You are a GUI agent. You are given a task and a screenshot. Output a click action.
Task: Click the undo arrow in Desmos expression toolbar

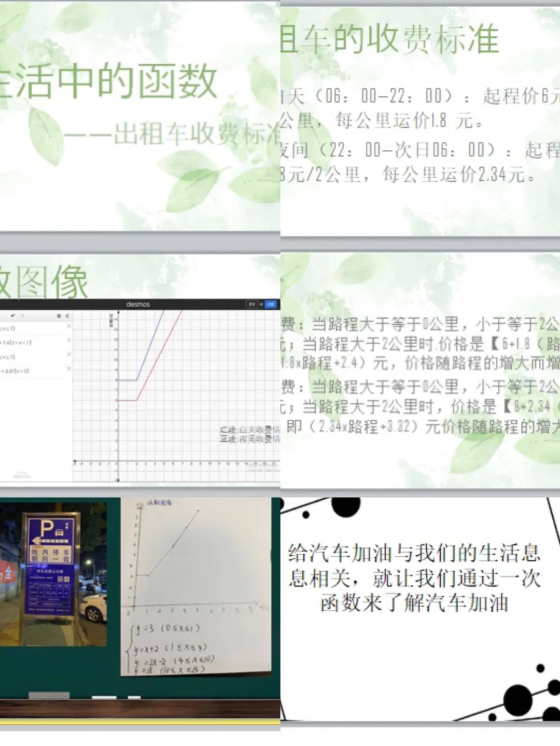coord(13,316)
